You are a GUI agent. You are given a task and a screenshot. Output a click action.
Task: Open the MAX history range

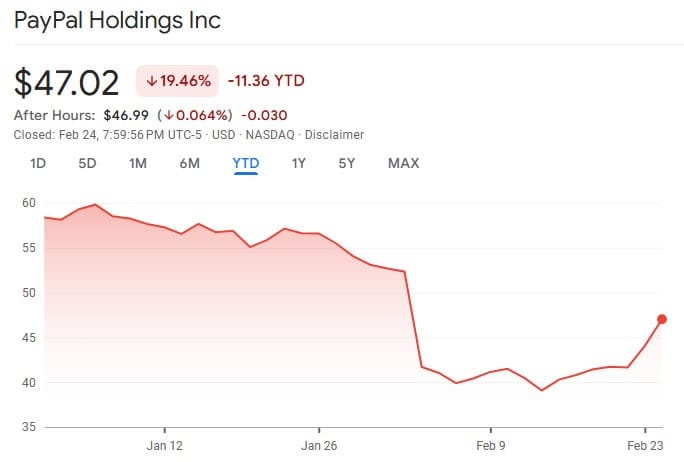[403, 163]
